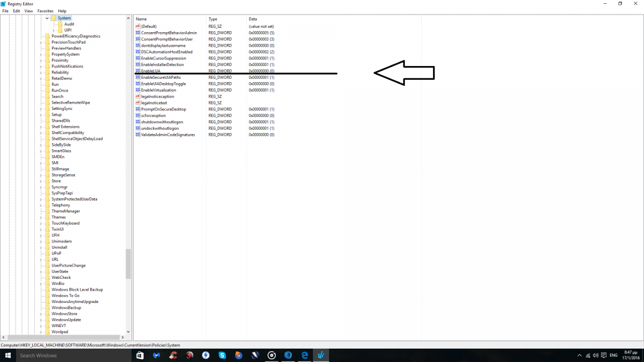
Task: Click the Run key folder icon
Action: [x=47, y=84]
